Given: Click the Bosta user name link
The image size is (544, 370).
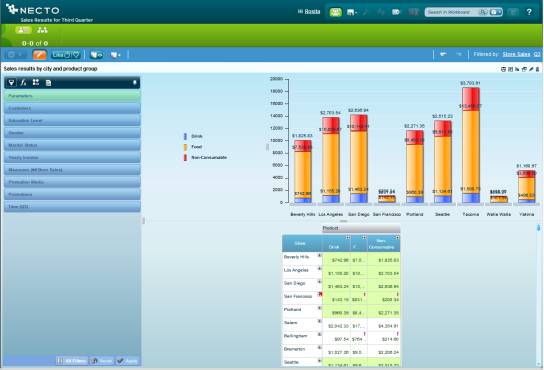Looking at the screenshot, I should tap(312, 11).
